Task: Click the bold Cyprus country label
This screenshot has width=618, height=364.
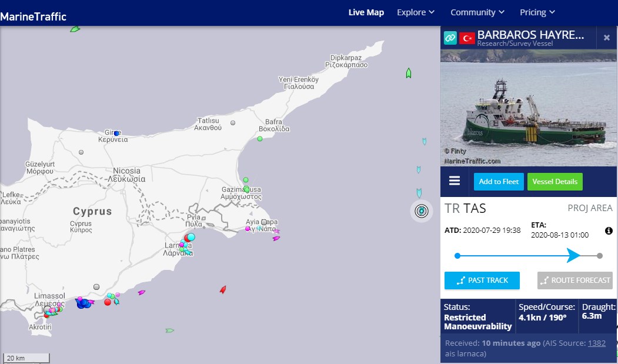Action: point(92,211)
